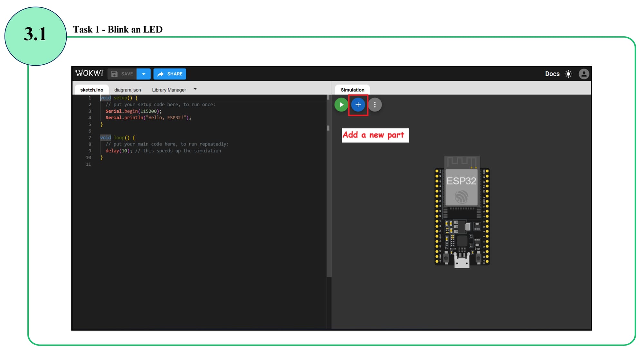Screen dimensions: 644x362
Task: Expand the Save dropdown arrow
Action: 144,74
